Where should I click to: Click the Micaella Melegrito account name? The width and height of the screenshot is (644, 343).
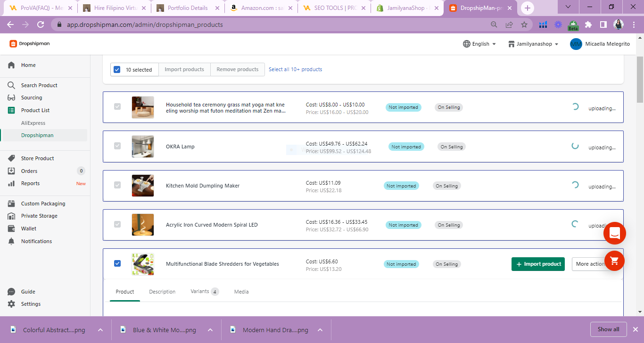608,44
